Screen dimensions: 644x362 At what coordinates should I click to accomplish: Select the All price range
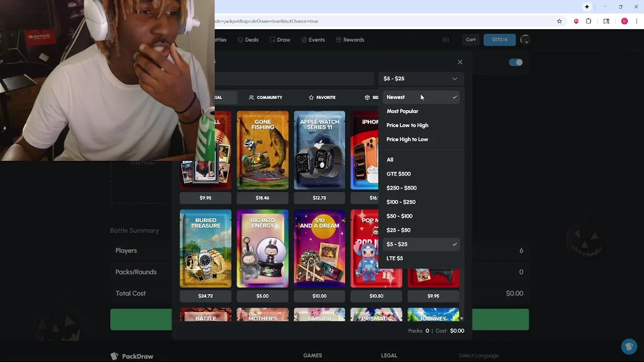(420, 159)
